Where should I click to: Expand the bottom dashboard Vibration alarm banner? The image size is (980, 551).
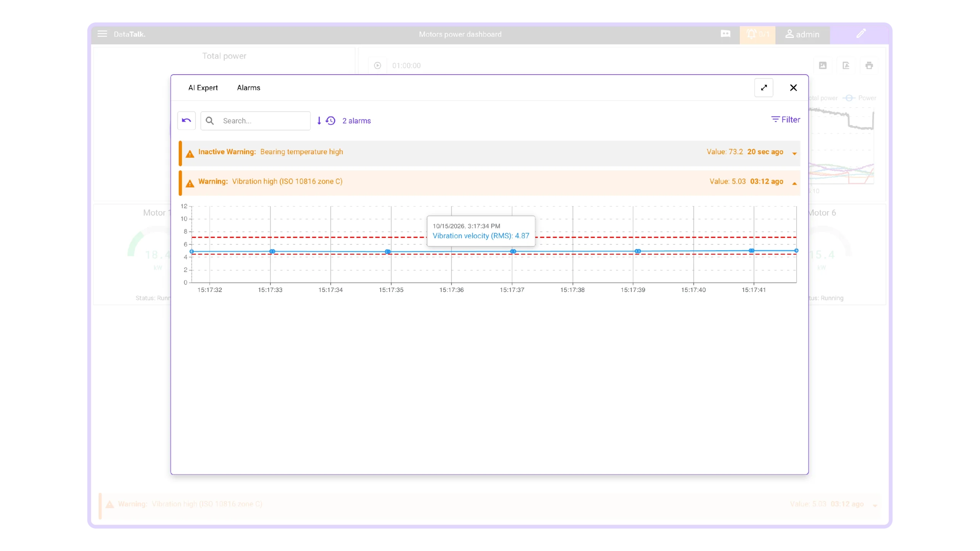point(875,505)
